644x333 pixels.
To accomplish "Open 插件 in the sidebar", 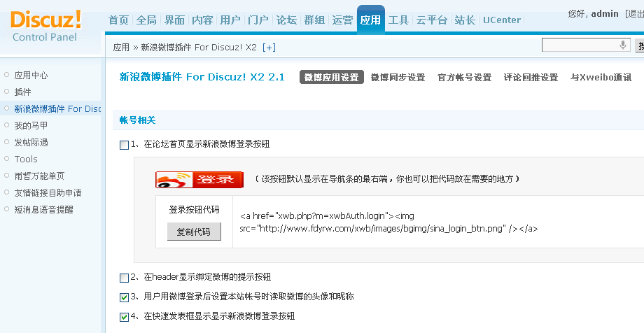I will pyautogui.click(x=22, y=92).
